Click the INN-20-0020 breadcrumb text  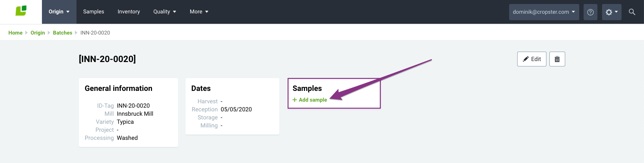95,33
